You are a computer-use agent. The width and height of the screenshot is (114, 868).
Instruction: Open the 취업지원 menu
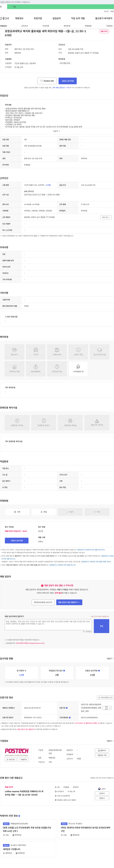point(38,18)
